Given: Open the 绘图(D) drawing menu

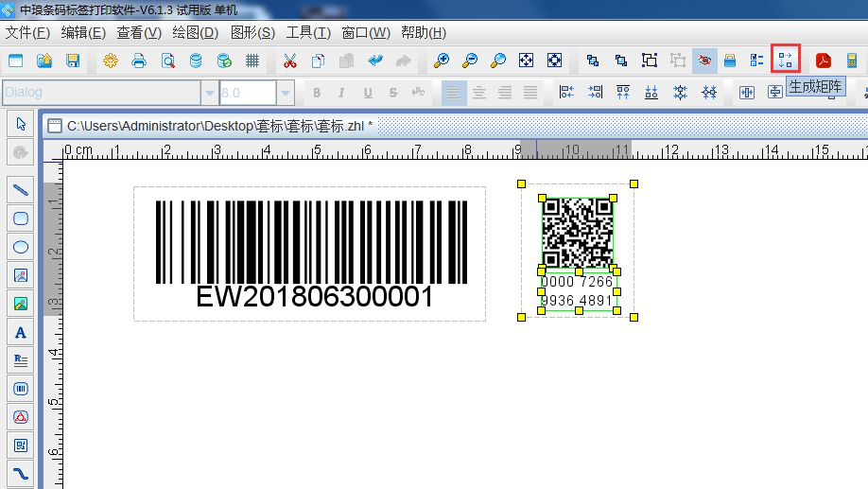Looking at the screenshot, I should 195,32.
